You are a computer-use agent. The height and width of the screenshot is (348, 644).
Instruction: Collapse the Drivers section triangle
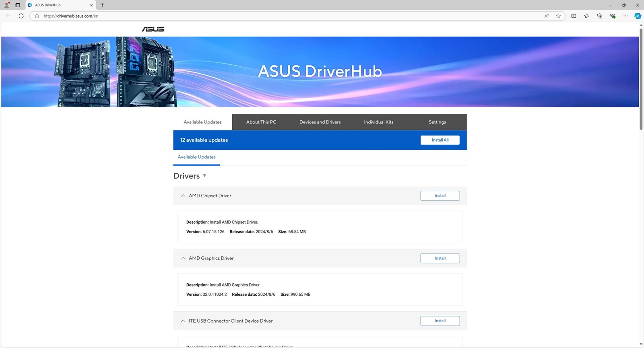click(x=204, y=176)
